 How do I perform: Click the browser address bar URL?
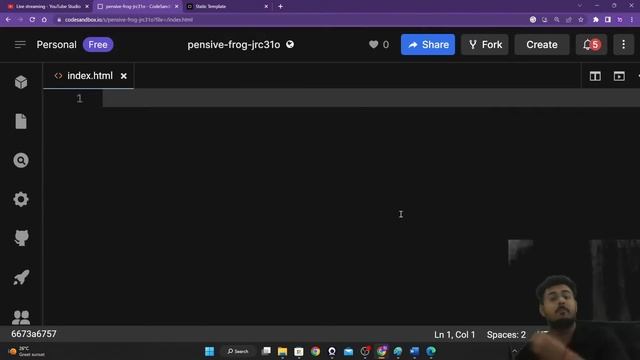(129, 20)
